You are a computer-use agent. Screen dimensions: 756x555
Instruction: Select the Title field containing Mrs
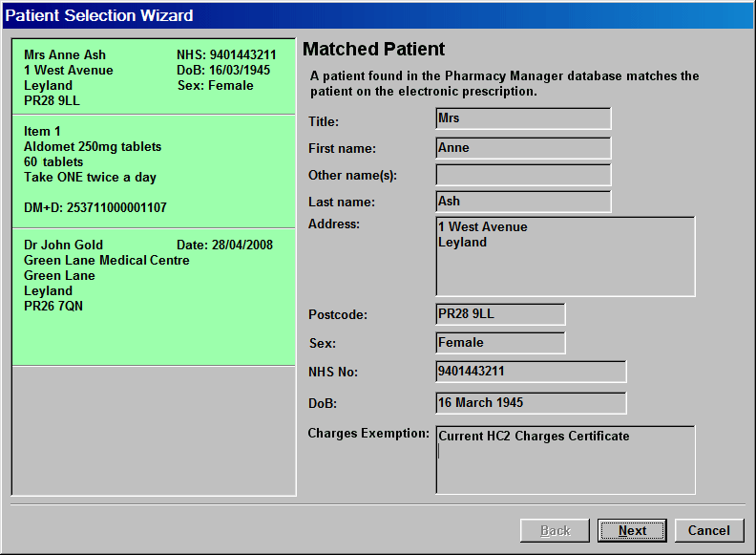pos(523,118)
